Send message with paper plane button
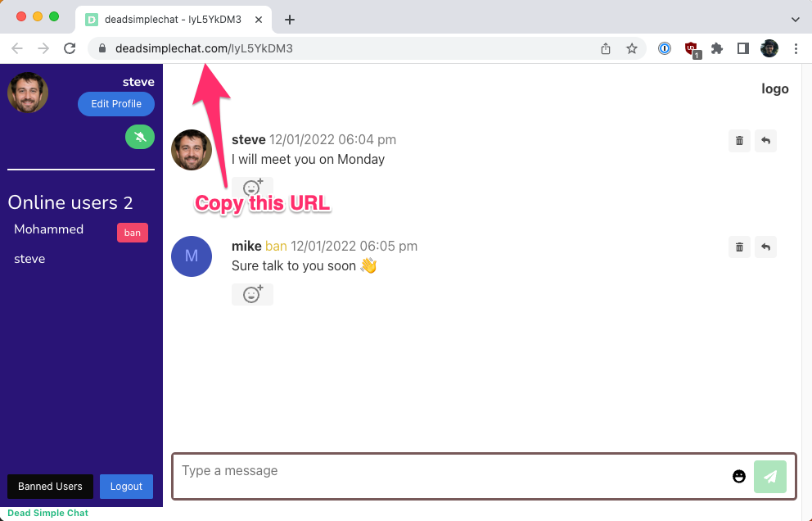812x521 pixels. pyautogui.click(x=770, y=477)
